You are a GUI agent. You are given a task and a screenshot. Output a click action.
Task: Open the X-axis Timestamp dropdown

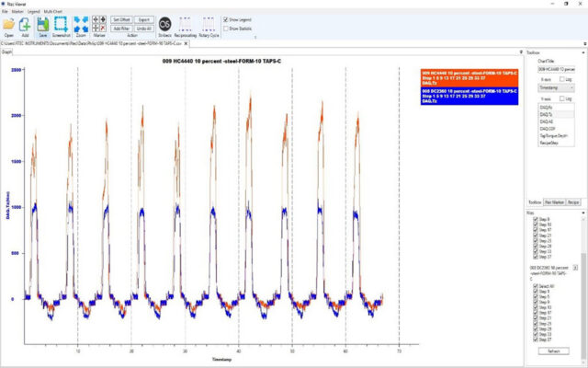pyautogui.click(x=556, y=88)
